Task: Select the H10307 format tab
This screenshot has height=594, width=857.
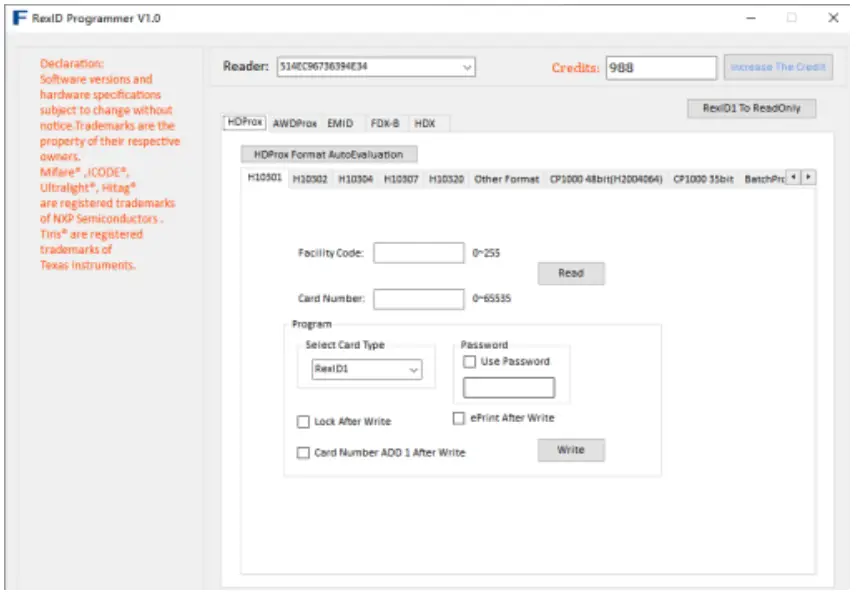Action: coord(401,179)
